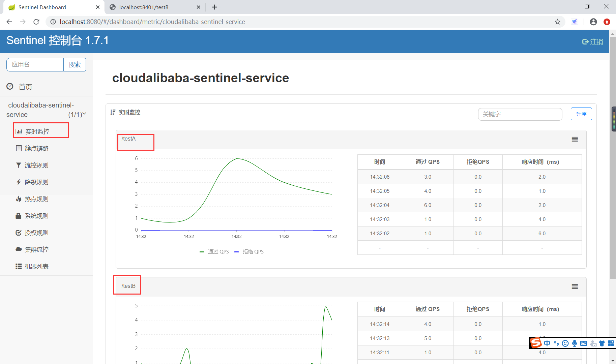Open the browser profile account icon
This screenshot has width=616, height=364.
[593, 22]
